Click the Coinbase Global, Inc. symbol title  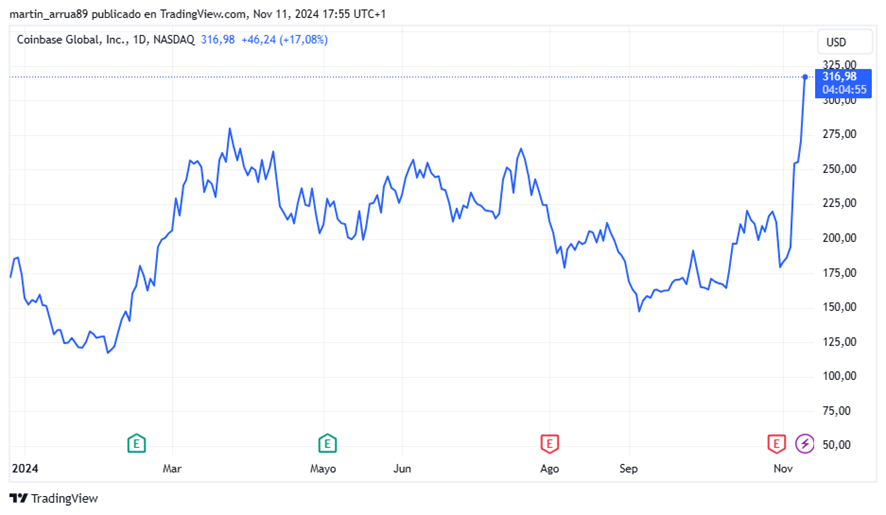click(72, 40)
